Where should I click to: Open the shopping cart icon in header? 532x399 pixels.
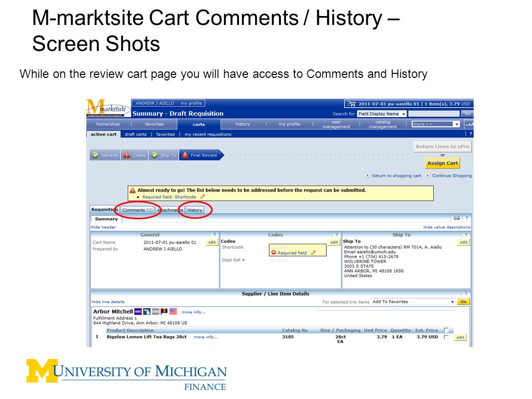[x=352, y=104]
